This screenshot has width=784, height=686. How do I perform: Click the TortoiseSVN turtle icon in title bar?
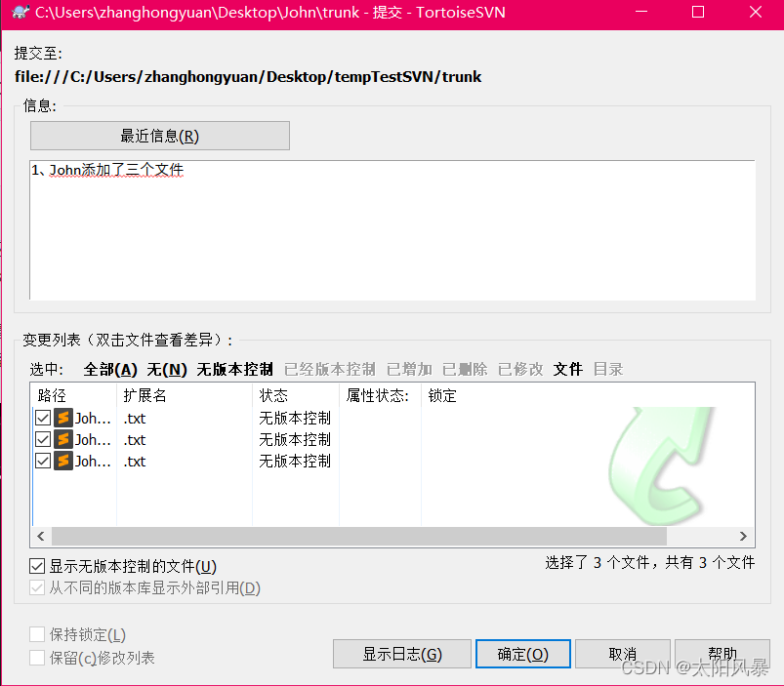(20, 12)
